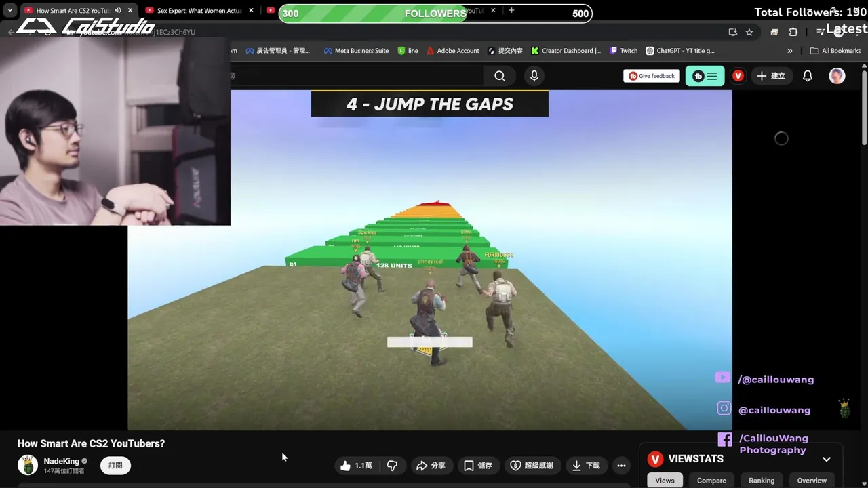Bookmark this page with star icon
The image size is (868, 488).
pos(749,32)
